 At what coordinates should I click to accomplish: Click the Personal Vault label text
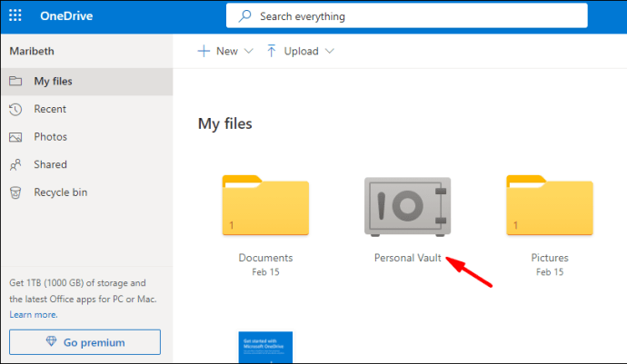click(407, 258)
